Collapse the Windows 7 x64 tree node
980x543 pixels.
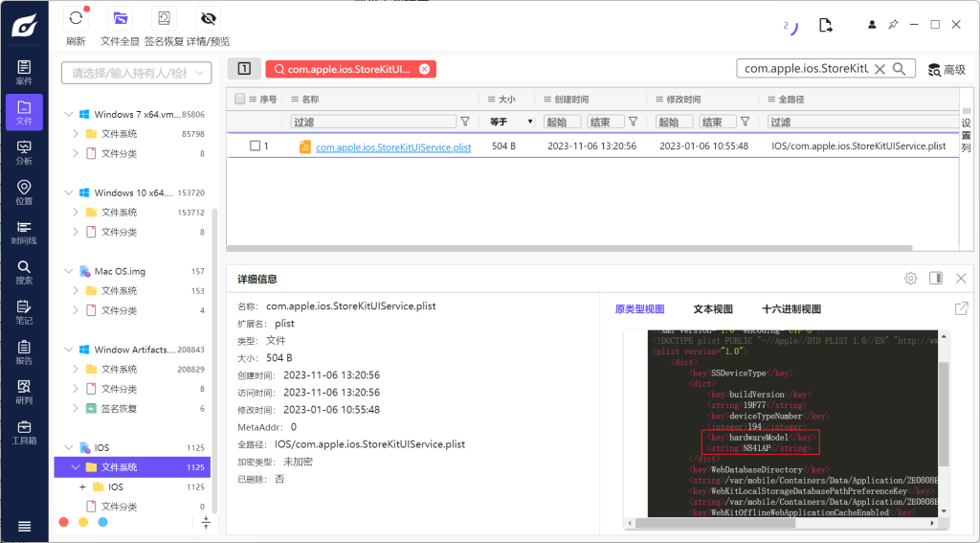coord(68,114)
